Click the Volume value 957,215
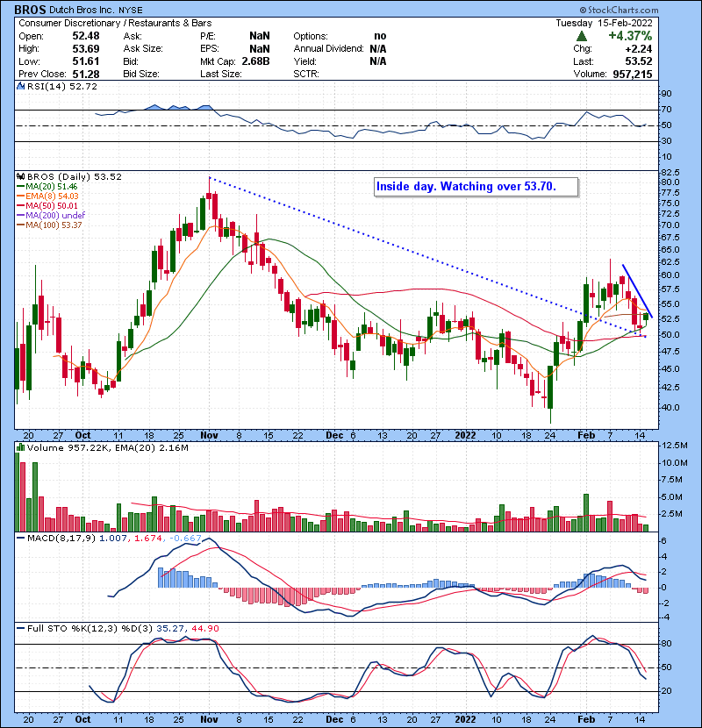Viewport: 702px width, 728px height. [633, 74]
